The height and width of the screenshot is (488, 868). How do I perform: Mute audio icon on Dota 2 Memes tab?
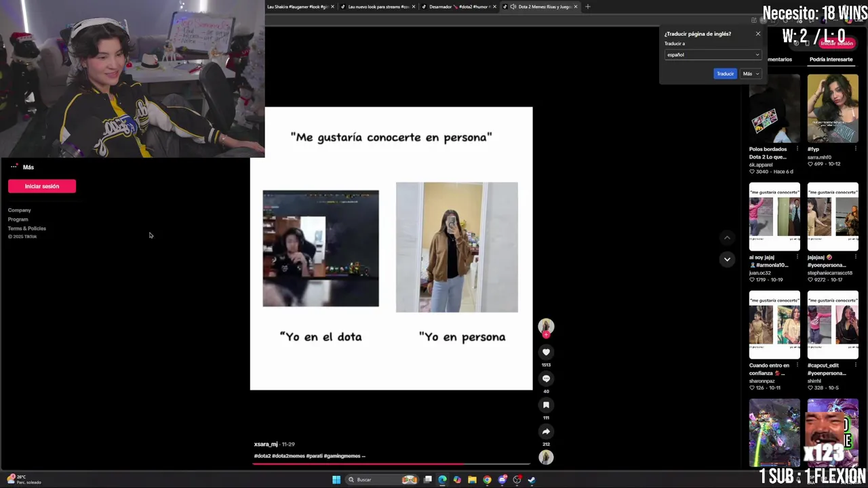(513, 7)
